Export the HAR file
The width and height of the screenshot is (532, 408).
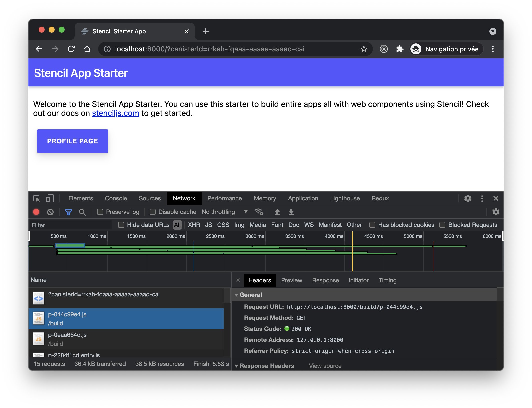(291, 212)
